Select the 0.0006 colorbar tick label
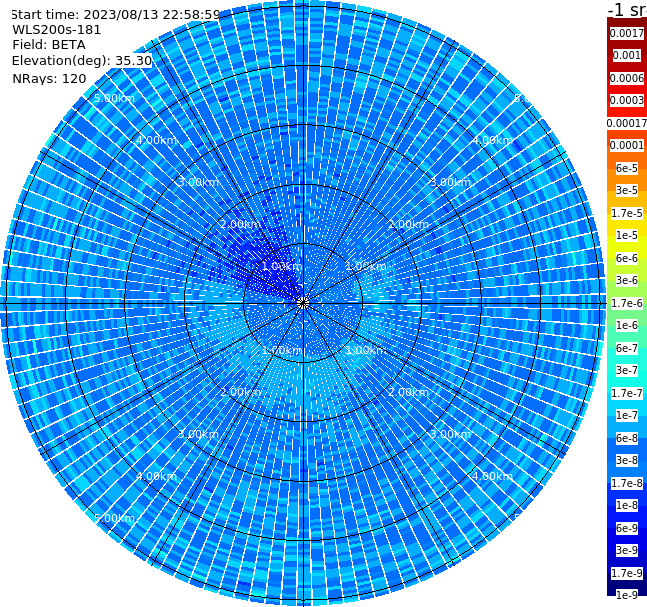 [626, 78]
